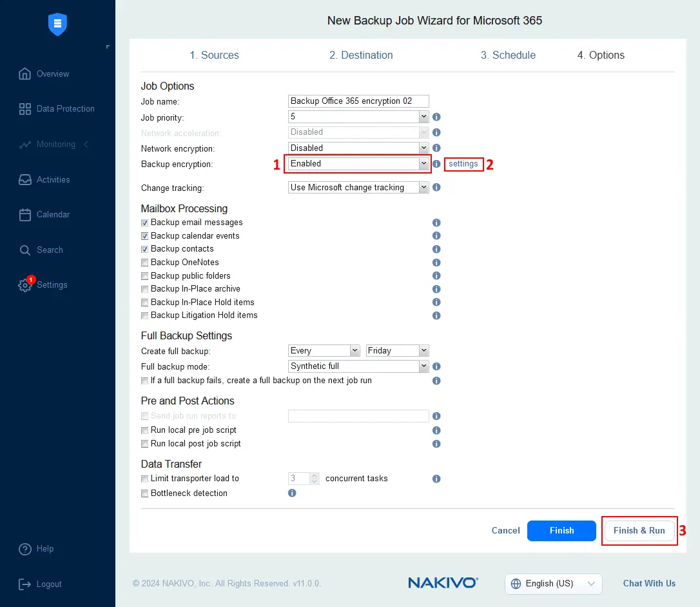Show info for Backup contacts
This screenshot has height=607, width=700.
click(x=436, y=249)
